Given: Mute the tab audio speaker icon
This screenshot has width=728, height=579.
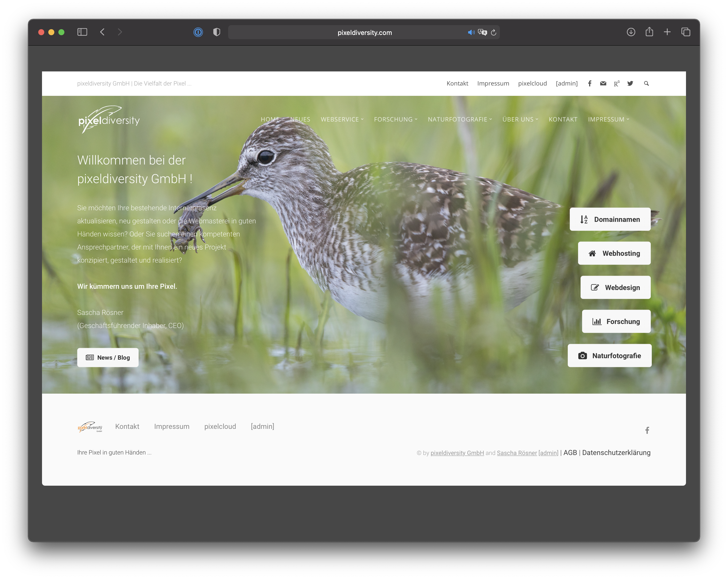Looking at the screenshot, I should point(471,32).
